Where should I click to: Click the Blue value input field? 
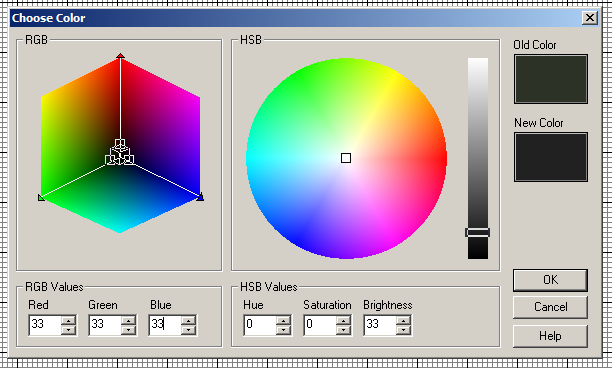(x=165, y=324)
